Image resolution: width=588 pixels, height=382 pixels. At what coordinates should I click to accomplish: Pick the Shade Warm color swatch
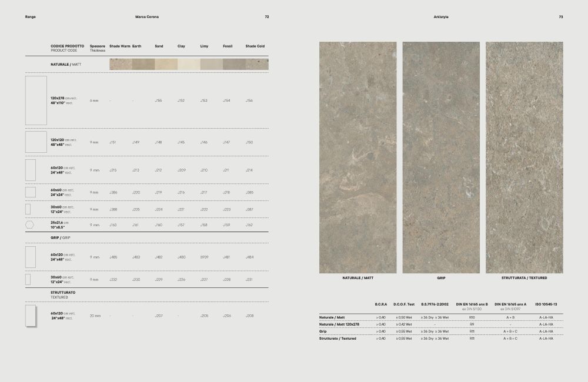click(121, 64)
